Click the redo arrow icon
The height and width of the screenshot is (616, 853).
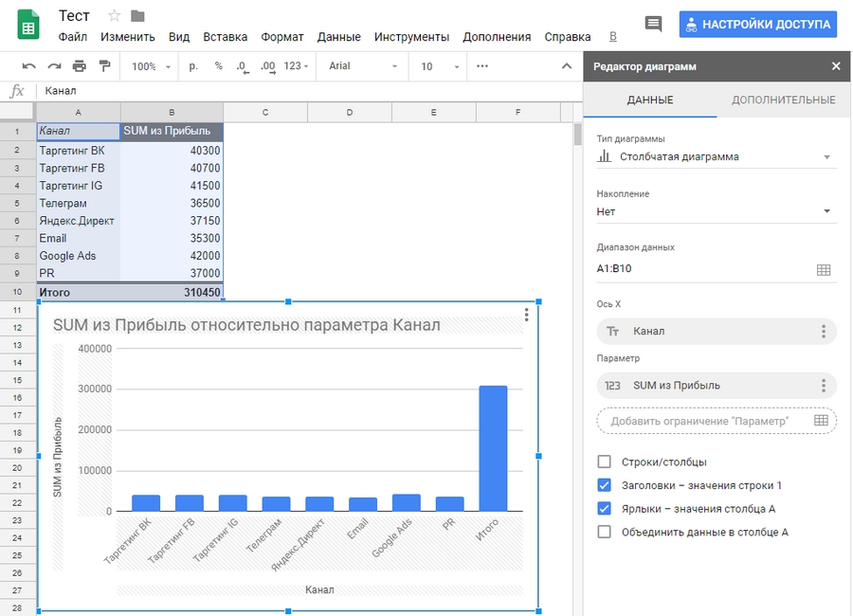click(x=54, y=66)
